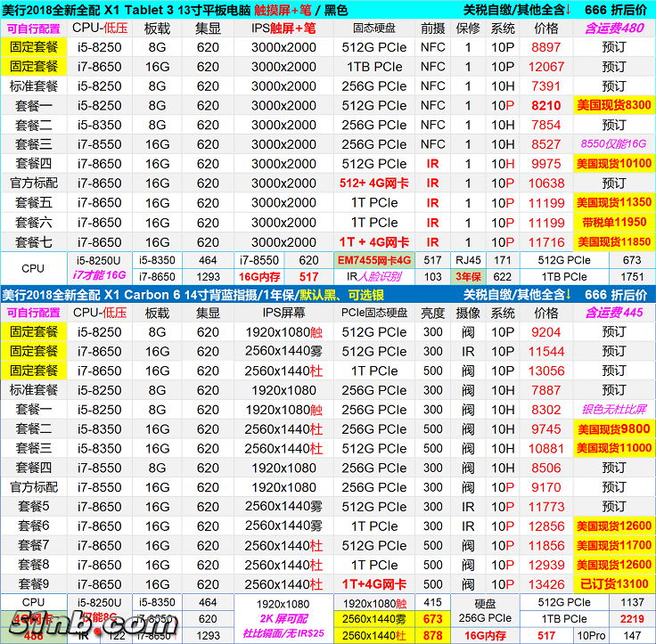
Task: Click the IR人脸识别 option cell
Action: (x=374, y=277)
